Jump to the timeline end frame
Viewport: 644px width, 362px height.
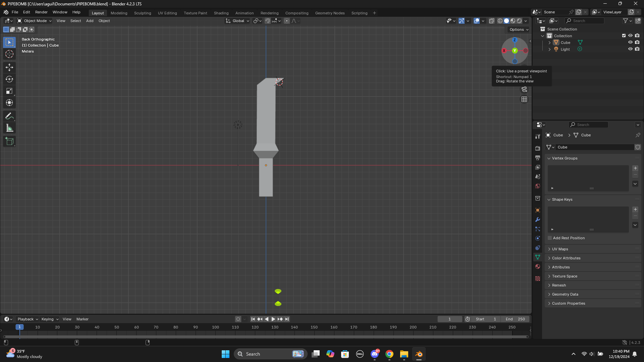point(287,319)
